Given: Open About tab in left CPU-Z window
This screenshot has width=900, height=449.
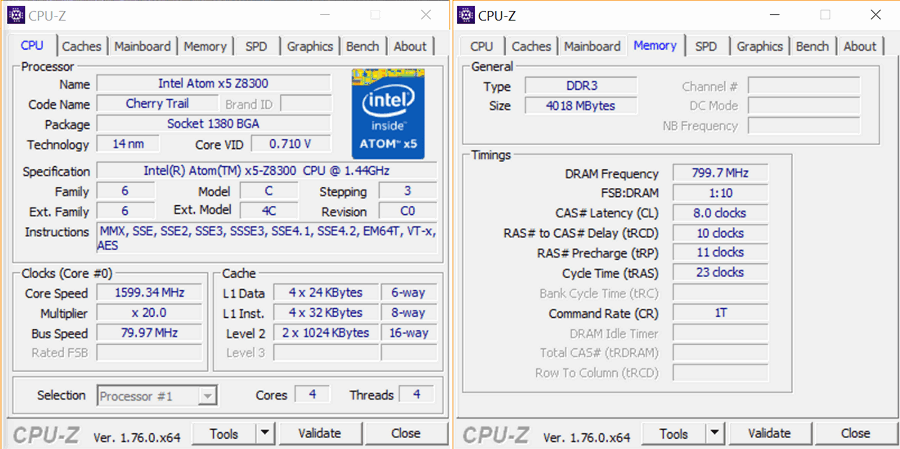Looking at the screenshot, I should tap(410, 47).
